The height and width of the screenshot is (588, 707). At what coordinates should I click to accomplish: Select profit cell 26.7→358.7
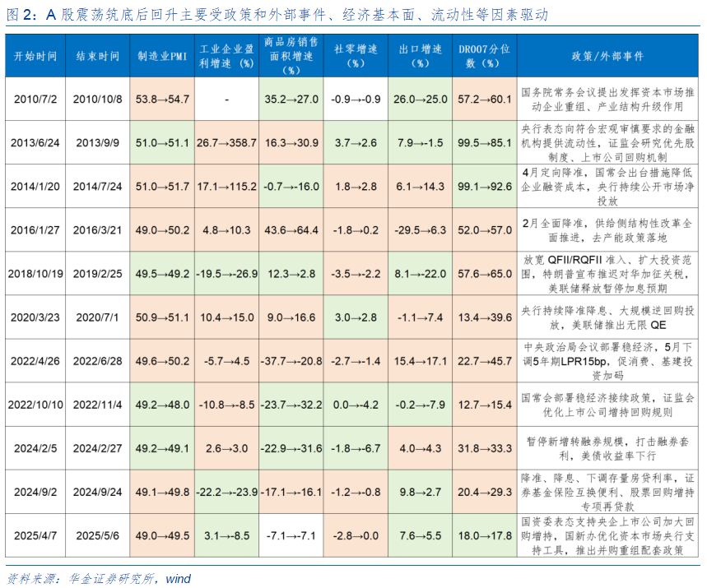pos(227,143)
